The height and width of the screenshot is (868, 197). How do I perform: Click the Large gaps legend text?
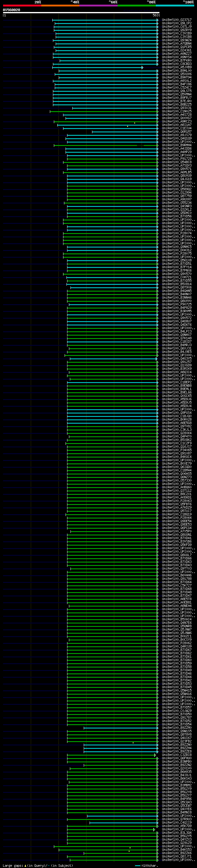click(38, 865)
